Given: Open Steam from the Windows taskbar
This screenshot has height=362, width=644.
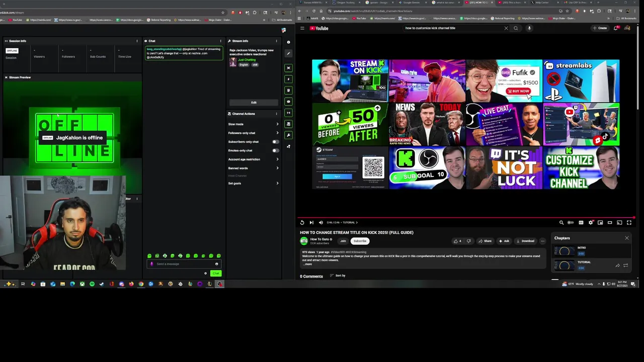Looking at the screenshot, I should pyautogui.click(x=102, y=284).
